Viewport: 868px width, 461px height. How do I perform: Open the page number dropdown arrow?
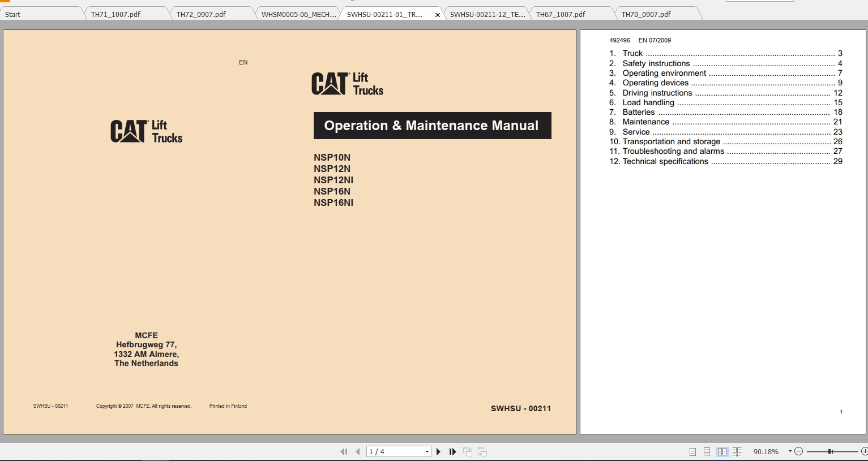[427, 451]
